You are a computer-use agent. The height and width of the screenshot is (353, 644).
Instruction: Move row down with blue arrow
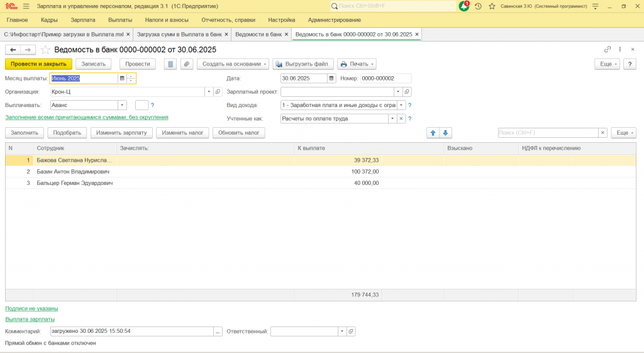[x=445, y=133]
